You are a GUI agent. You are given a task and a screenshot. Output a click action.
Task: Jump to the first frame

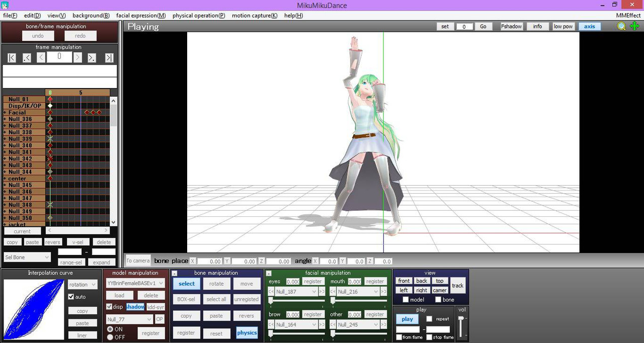click(x=12, y=58)
